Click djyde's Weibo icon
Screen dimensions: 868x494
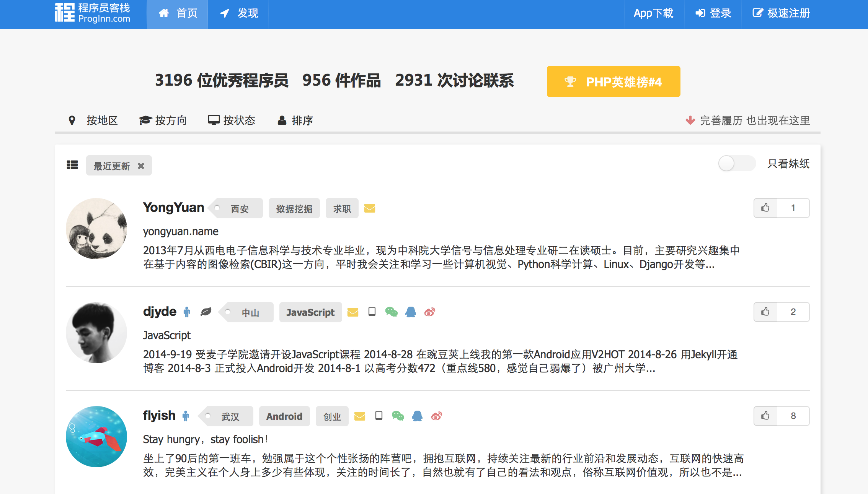(430, 312)
